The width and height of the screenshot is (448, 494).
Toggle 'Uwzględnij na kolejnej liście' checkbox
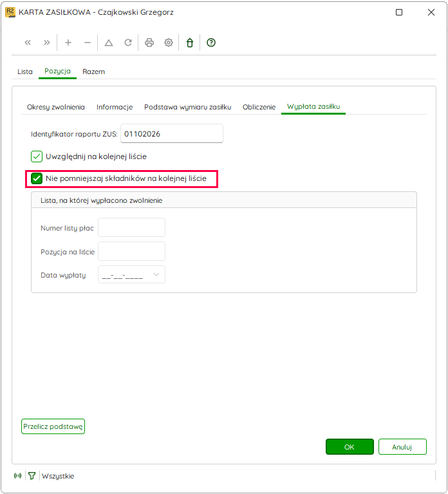point(37,157)
